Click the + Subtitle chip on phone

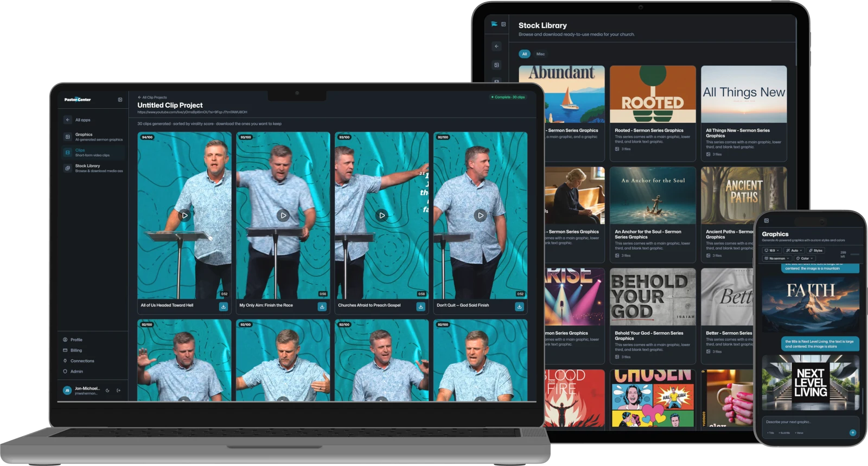pos(784,433)
